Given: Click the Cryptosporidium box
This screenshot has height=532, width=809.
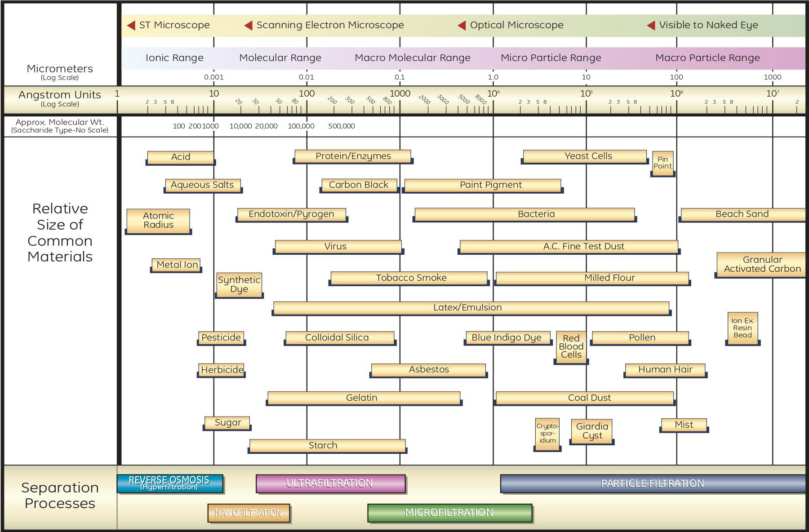Looking at the screenshot, I should pos(547,434).
